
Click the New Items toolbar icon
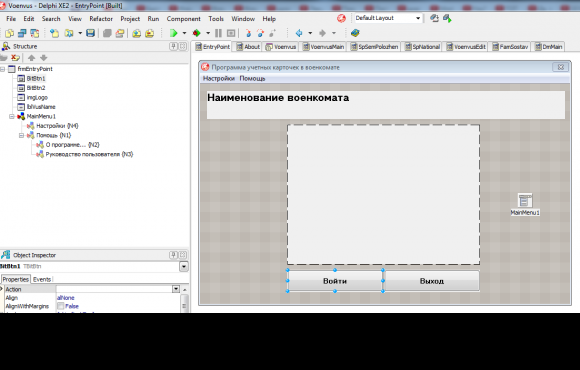point(10,33)
